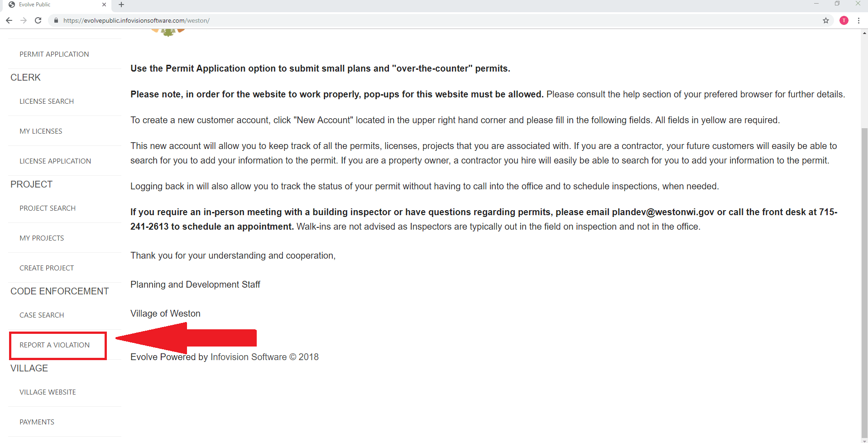
Task: Click the browser forward arrow
Action: tap(24, 20)
